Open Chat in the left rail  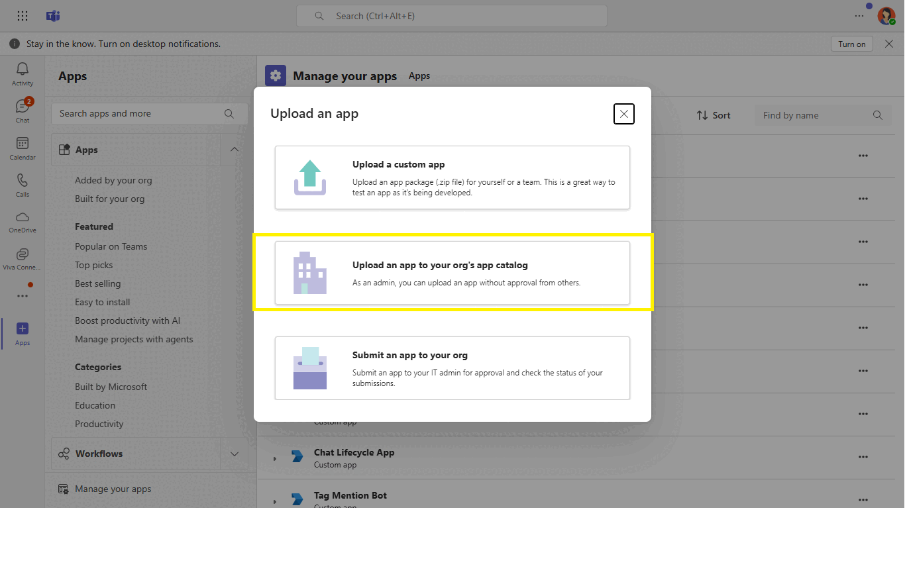[x=23, y=110]
